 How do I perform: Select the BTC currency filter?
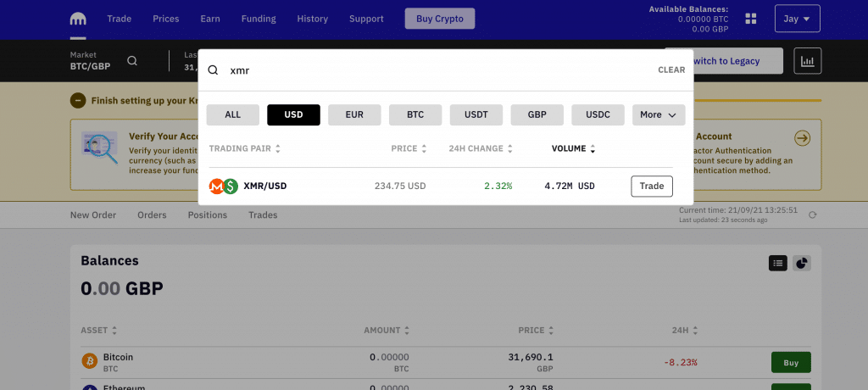tap(415, 114)
